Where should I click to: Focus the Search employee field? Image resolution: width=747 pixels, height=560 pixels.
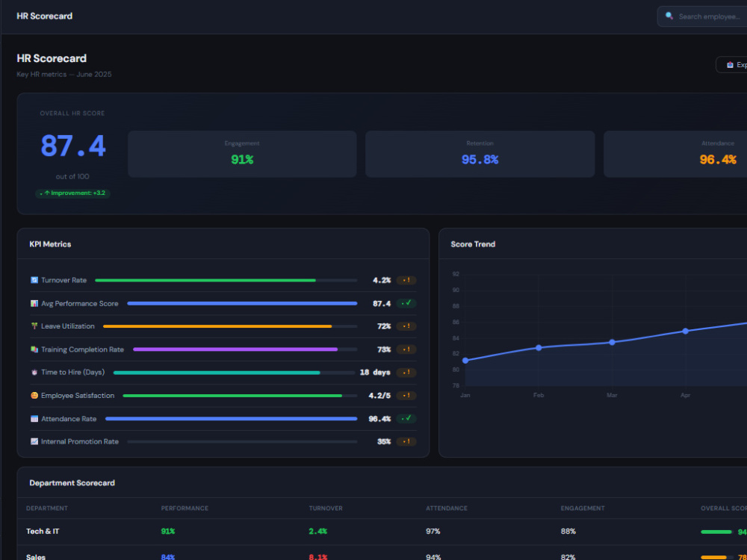[702, 16]
